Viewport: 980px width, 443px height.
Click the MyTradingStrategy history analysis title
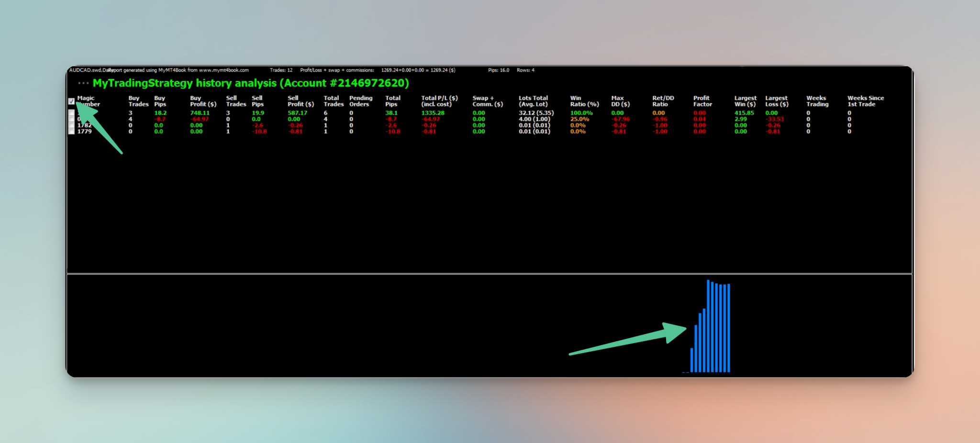(251, 83)
